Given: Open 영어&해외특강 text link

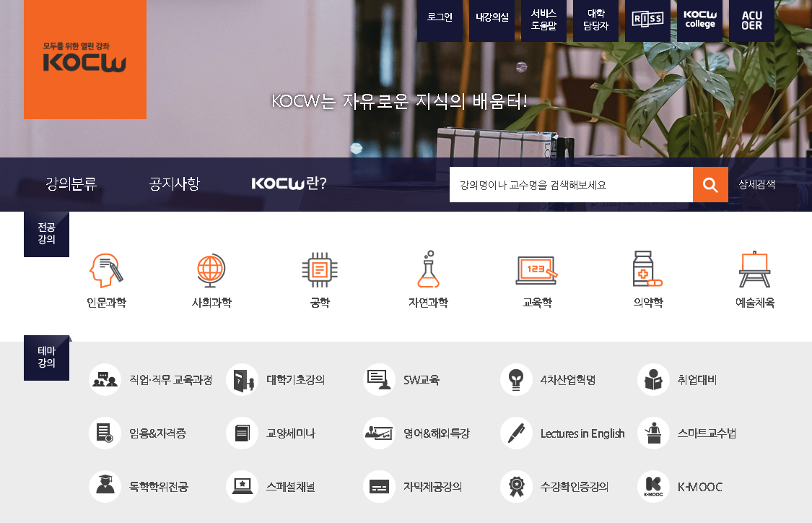Looking at the screenshot, I should [x=437, y=433].
